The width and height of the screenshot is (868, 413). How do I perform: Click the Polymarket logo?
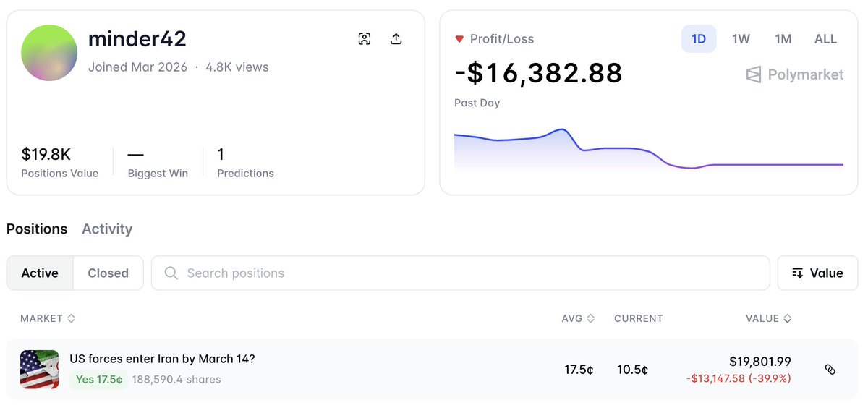point(795,74)
